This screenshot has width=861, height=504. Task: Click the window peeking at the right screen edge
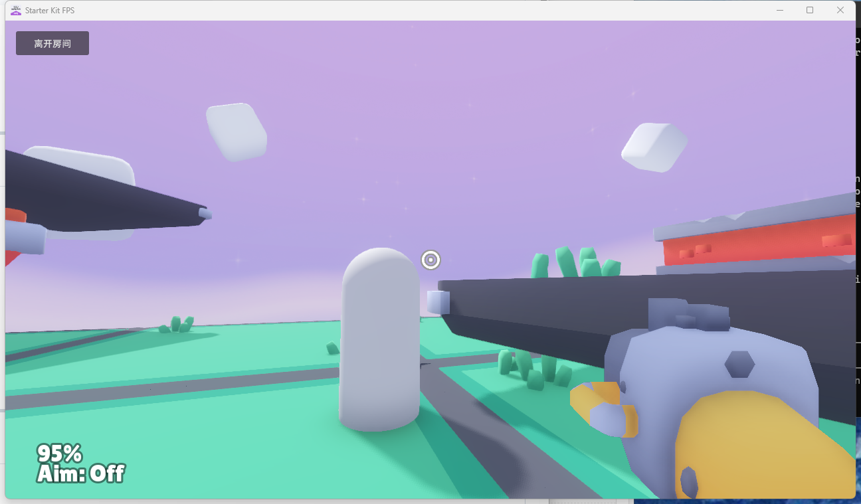point(857,199)
